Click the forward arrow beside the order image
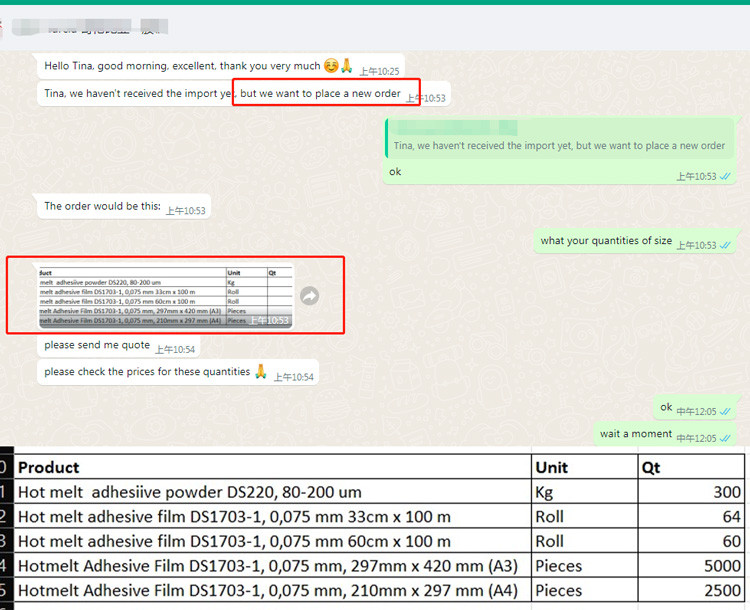Viewport: 750px width, 610px height. tap(309, 296)
